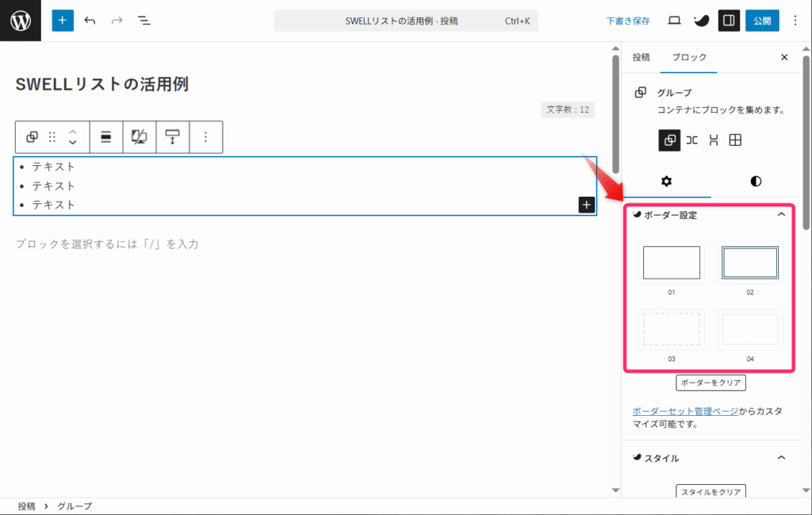Screen dimensions: 812x515
Task: Open the block alignment control
Action: coord(105,136)
